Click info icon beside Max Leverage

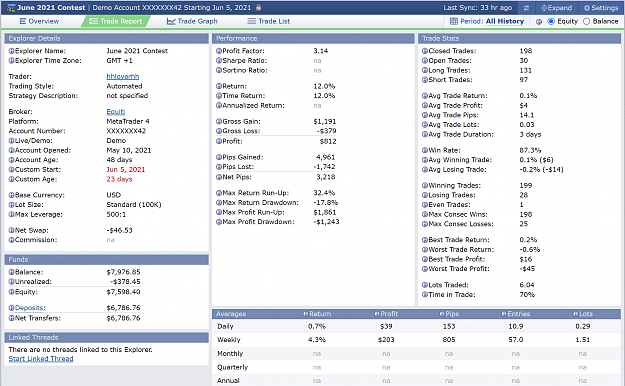pyautogui.click(x=12, y=214)
